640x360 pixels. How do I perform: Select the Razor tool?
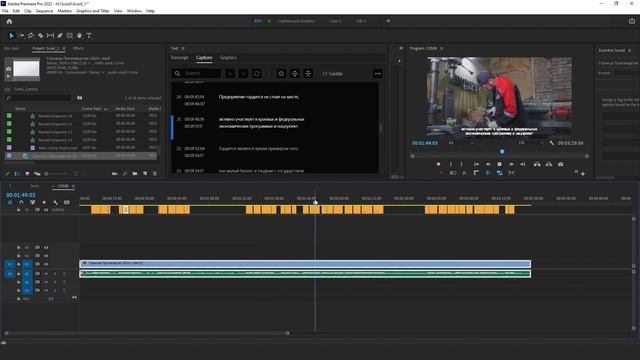point(40,36)
